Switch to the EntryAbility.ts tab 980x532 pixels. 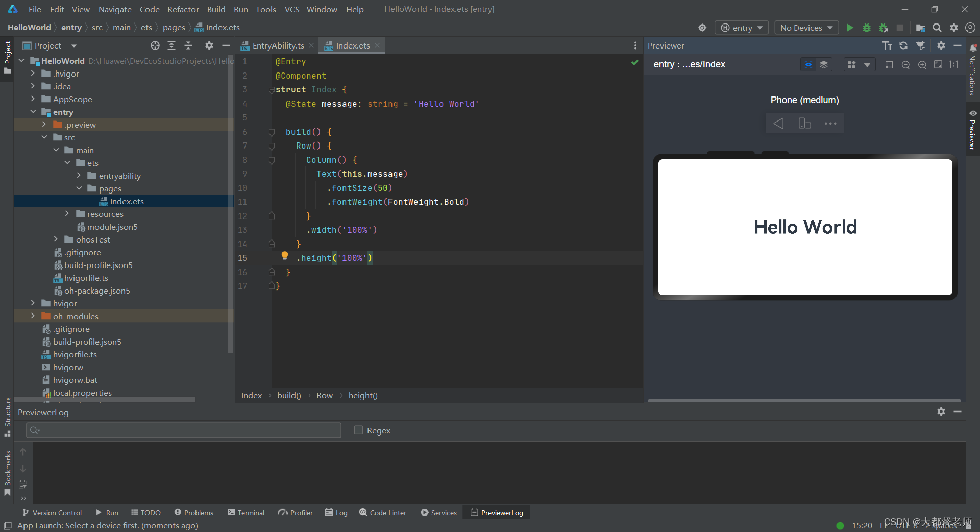[278, 45]
